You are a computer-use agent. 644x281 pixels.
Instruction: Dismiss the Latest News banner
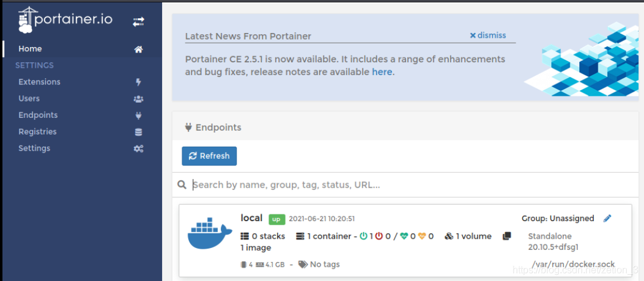pyautogui.click(x=488, y=35)
